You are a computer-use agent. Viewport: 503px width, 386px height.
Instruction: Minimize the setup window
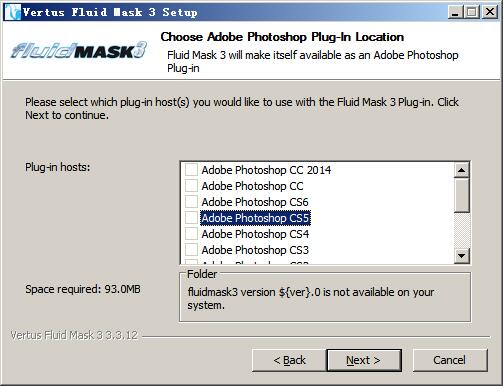tap(455, 12)
